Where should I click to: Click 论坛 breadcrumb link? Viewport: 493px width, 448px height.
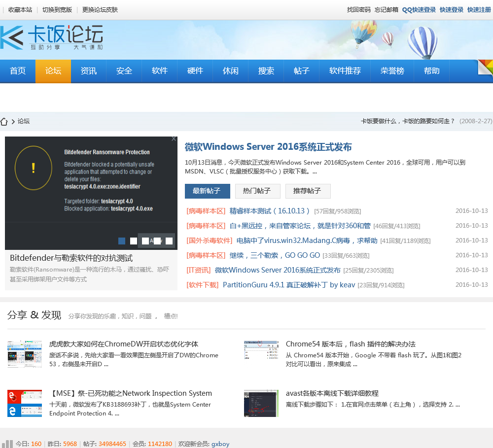click(24, 121)
